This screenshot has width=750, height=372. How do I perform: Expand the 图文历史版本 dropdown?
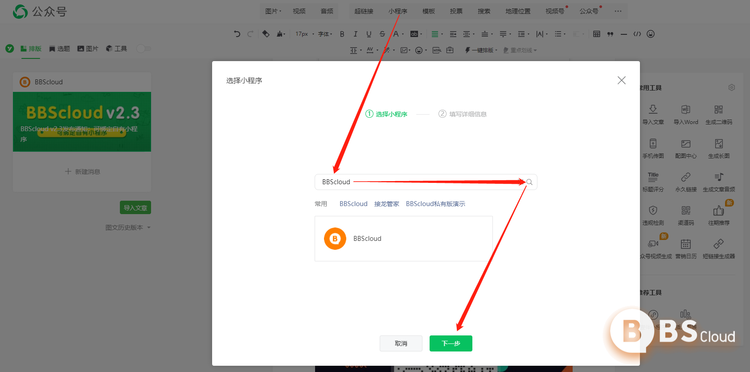(x=128, y=228)
